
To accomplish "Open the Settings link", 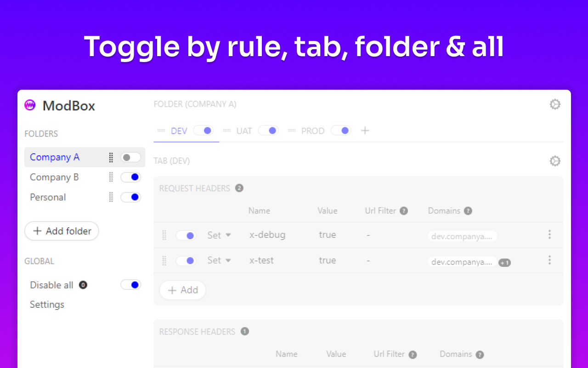I will [x=46, y=304].
